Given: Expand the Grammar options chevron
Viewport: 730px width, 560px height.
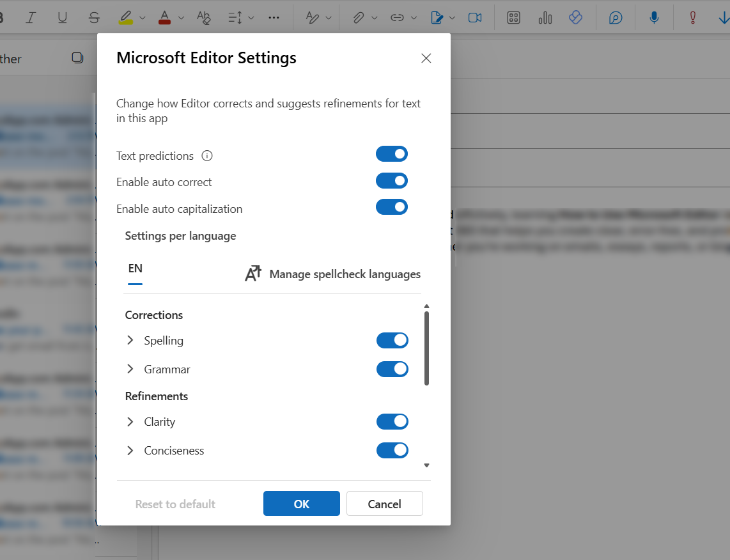Looking at the screenshot, I should pos(130,369).
